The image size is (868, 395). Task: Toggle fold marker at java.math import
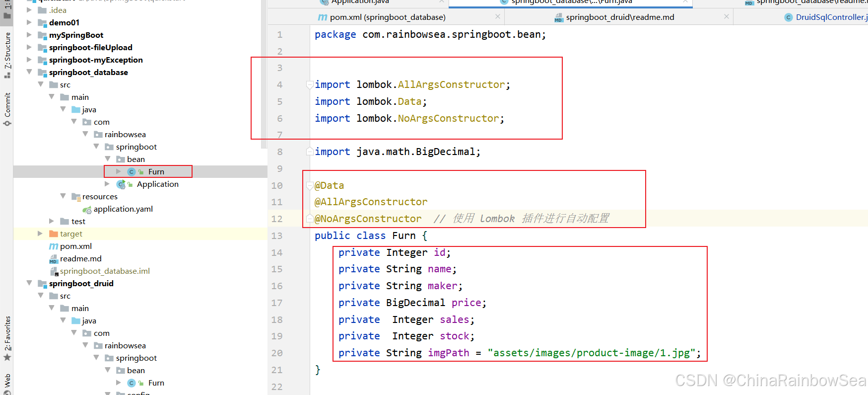tap(310, 152)
